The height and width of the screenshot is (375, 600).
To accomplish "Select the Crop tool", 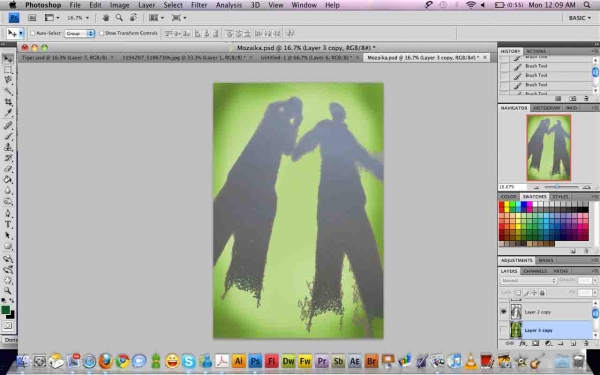I will [x=8, y=102].
